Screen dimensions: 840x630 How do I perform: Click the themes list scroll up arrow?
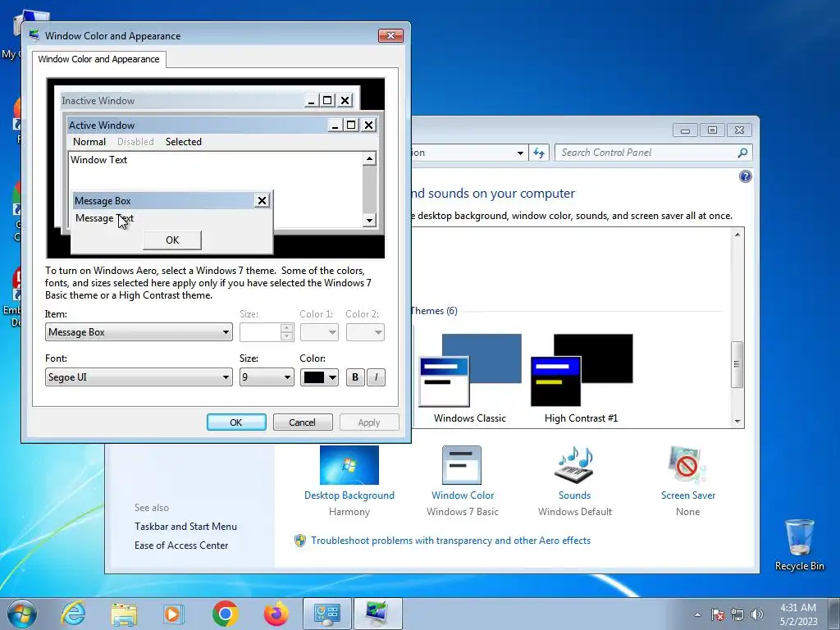click(x=737, y=234)
